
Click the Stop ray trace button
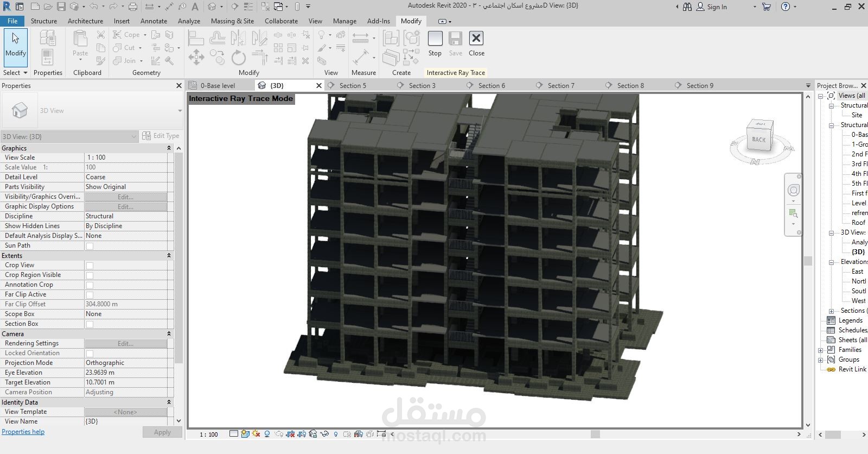pos(435,43)
